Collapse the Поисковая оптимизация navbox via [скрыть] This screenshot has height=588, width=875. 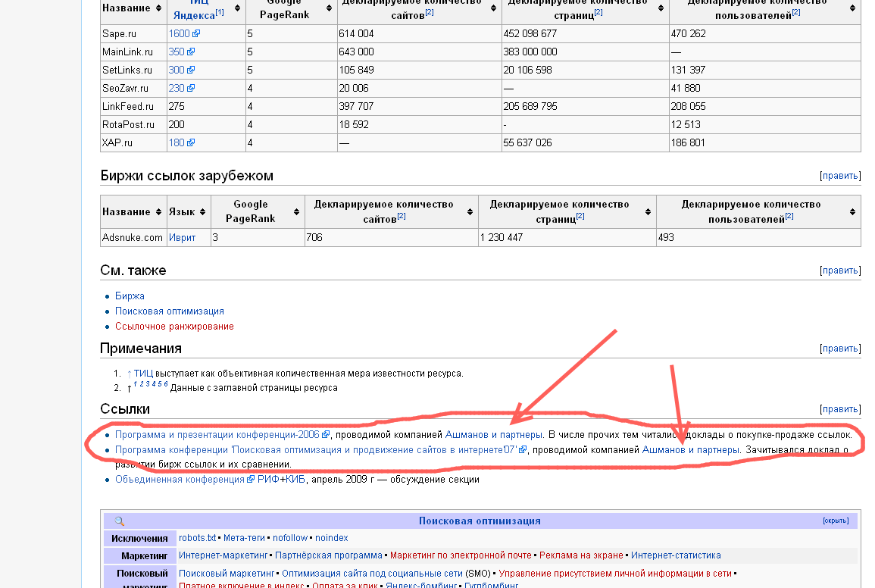pos(836,521)
